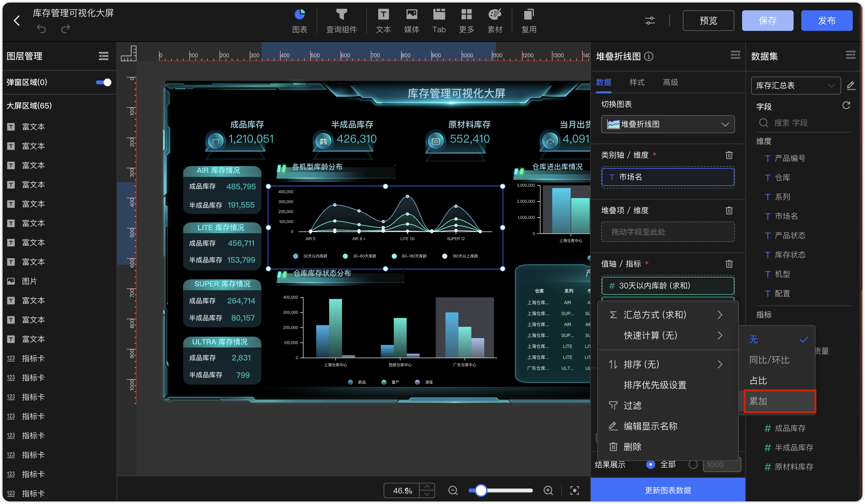The height and width of the screenshot is (504, 865).
Task: Zoom in with the plus magnifier
Action: 548,490
